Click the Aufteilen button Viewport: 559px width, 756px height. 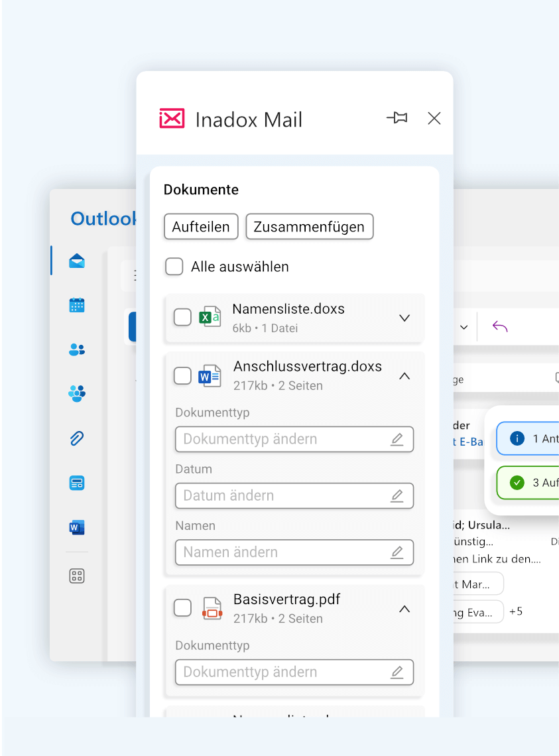point(201,227)
